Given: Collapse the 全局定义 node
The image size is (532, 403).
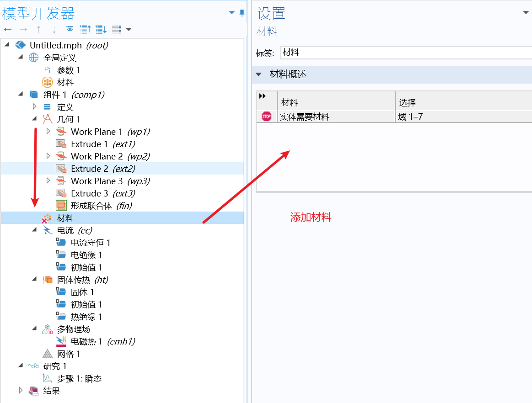Looking at the screenshot, I should click(21, 57).
